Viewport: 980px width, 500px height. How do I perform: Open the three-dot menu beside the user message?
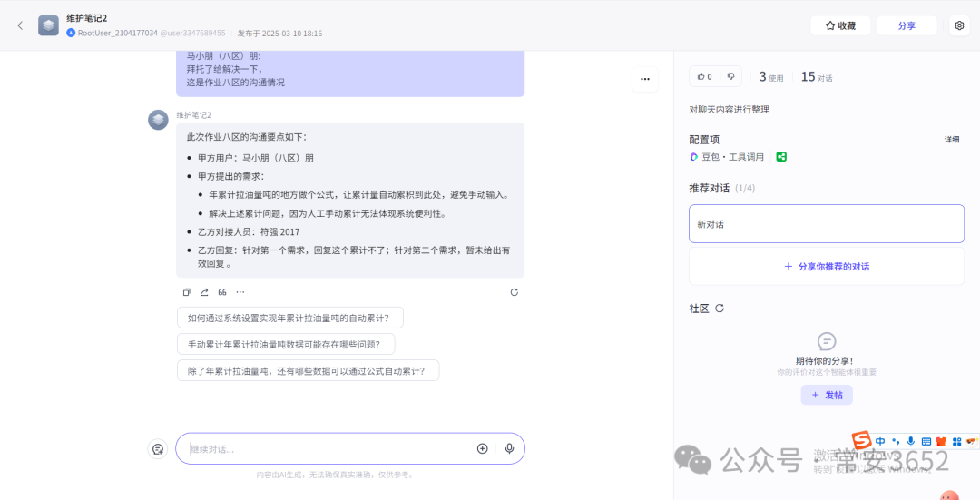point(645,79)
